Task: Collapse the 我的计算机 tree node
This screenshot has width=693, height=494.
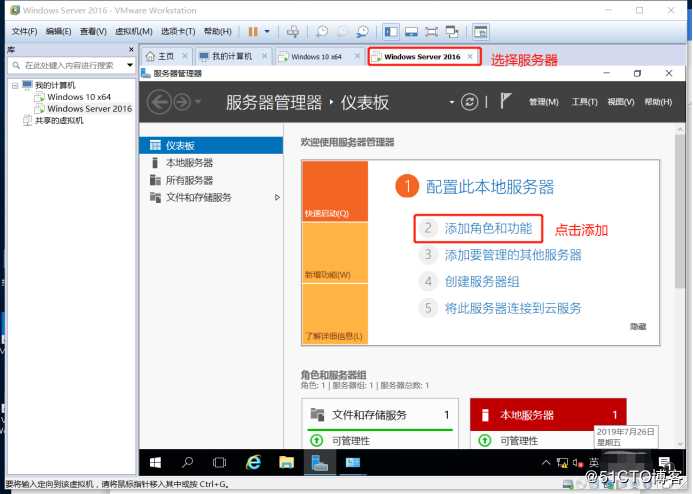Action: 15,85
